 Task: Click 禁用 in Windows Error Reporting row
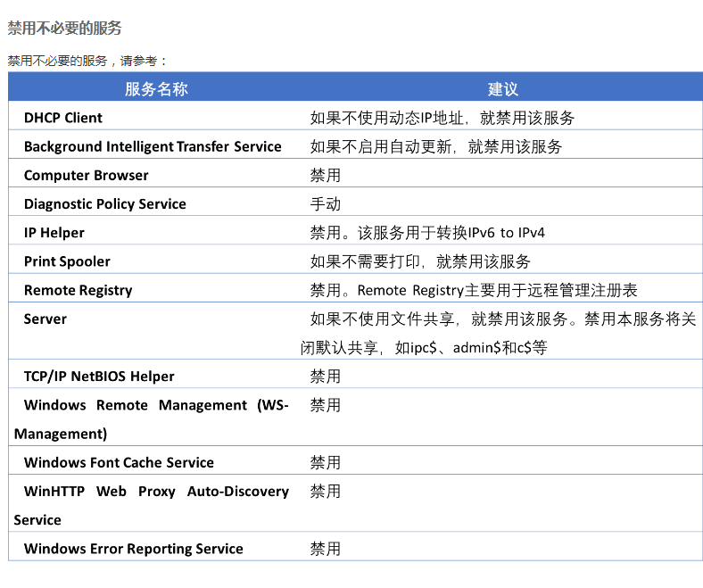[326, 549]
